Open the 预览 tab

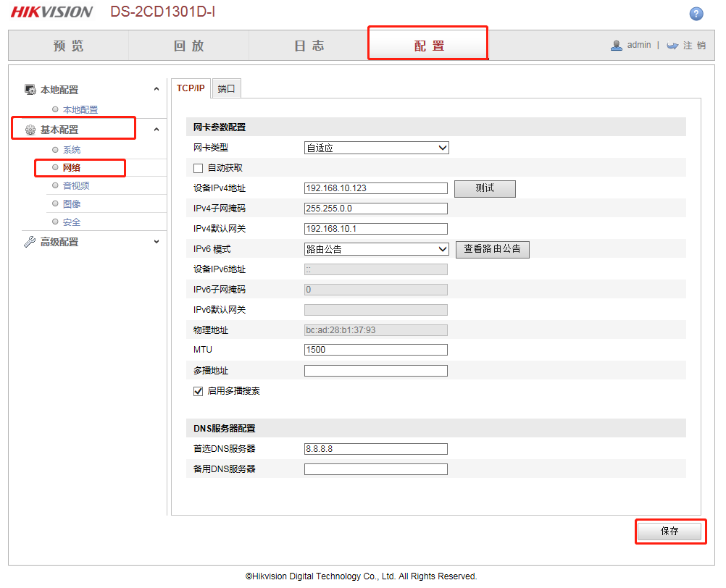[69, 46]
